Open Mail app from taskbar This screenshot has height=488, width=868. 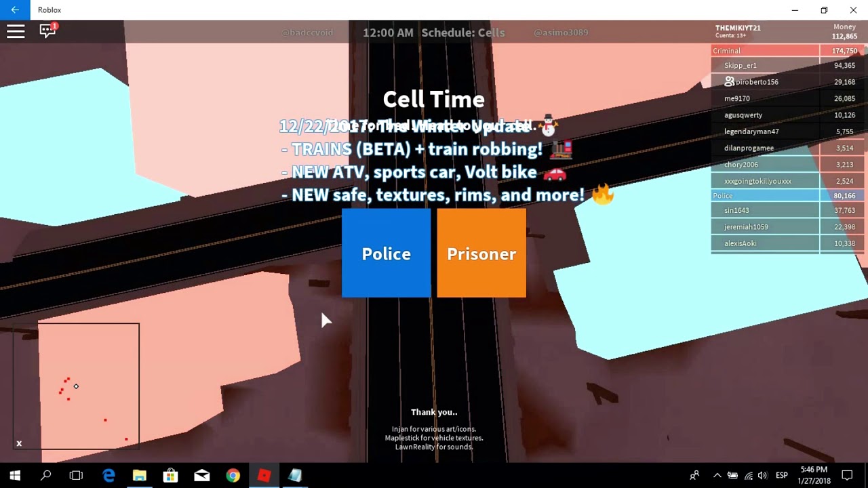click(202, 476)
